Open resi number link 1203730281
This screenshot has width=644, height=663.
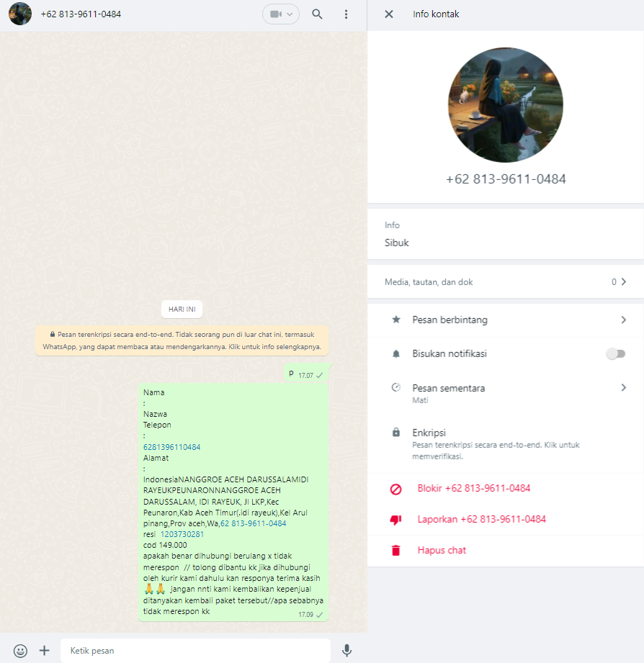point(182,534)
